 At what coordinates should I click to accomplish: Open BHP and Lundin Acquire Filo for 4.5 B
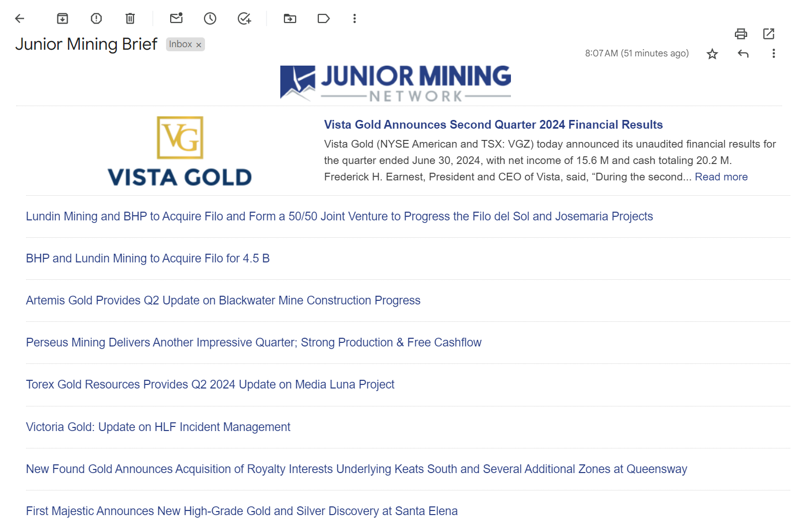(x=148, y=258)
